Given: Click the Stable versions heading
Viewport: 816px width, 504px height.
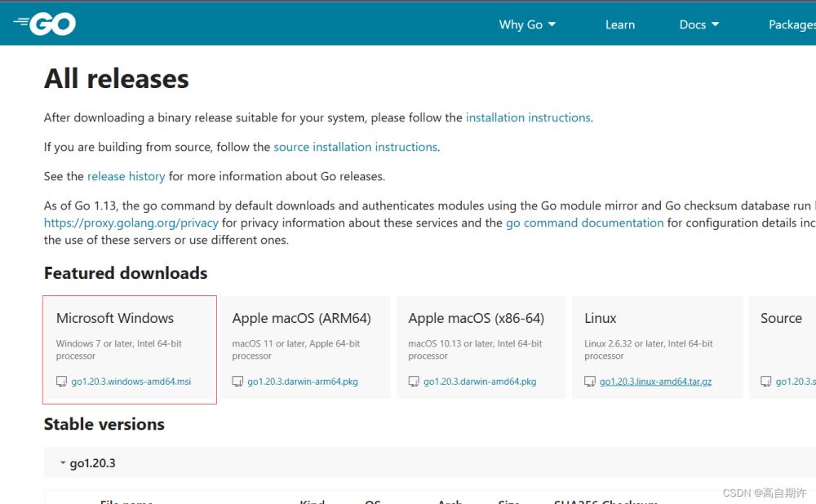Looking at the screenshot, I should [x=104, y=424].
